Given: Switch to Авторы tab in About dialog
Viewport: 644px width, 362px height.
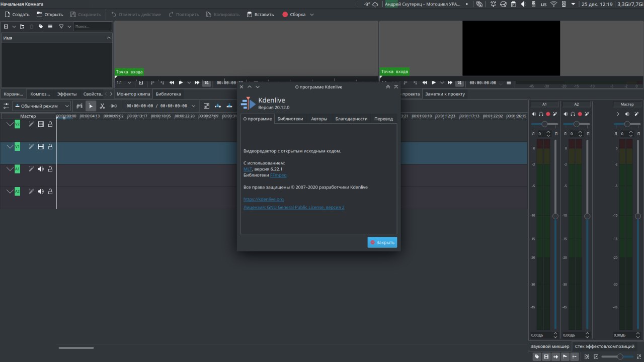Looking at the screenshot, I should [319, 119].
